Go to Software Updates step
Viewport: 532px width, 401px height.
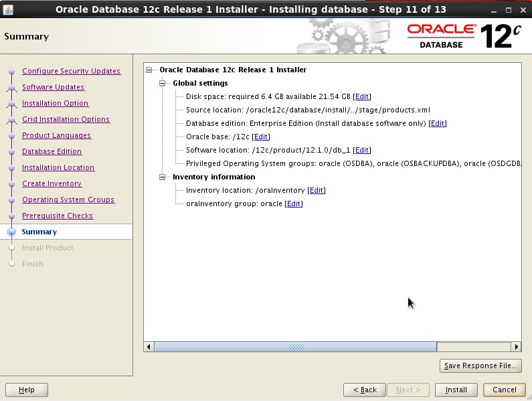click(x=54, y=87)
